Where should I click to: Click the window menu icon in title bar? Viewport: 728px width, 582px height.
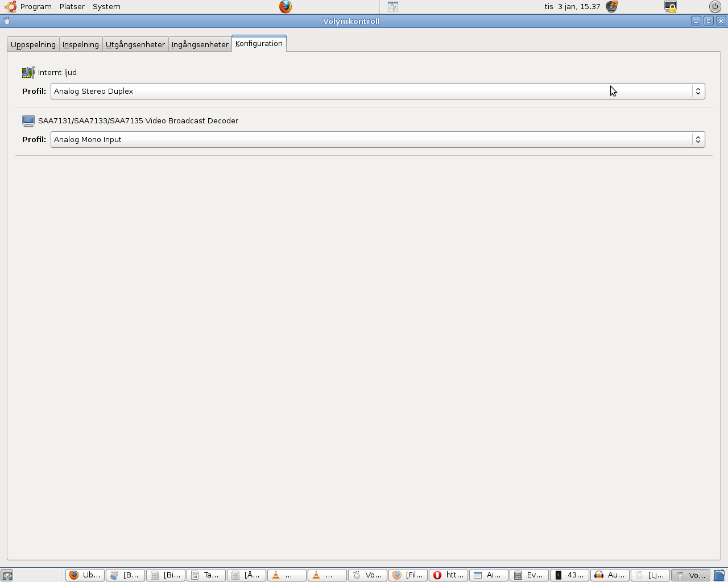tap(7, 21)
